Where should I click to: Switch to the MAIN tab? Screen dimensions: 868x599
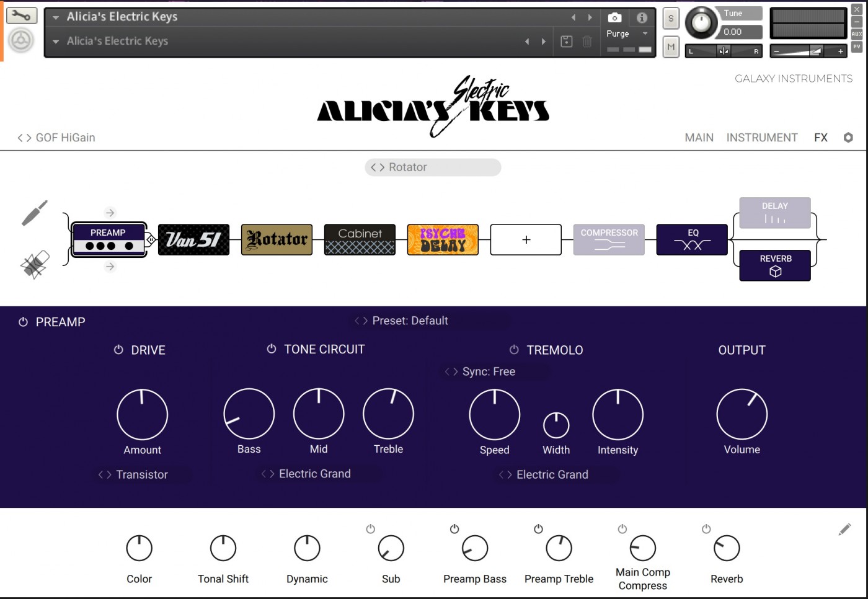699,138
